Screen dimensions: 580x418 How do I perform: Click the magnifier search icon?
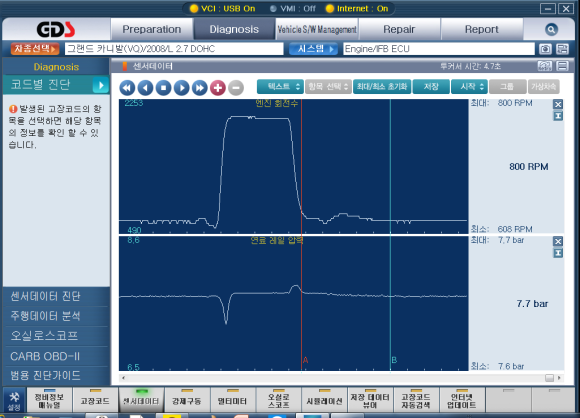551,29
